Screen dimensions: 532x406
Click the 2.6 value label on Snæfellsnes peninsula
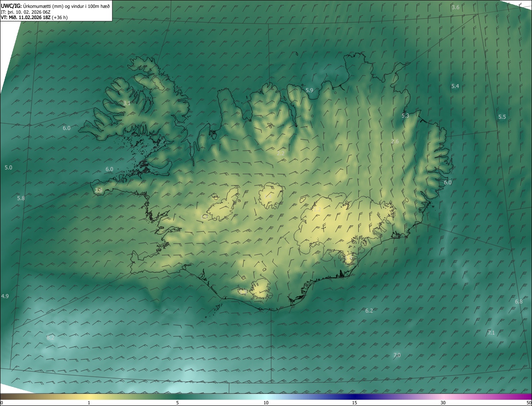[x=99, y=190]
